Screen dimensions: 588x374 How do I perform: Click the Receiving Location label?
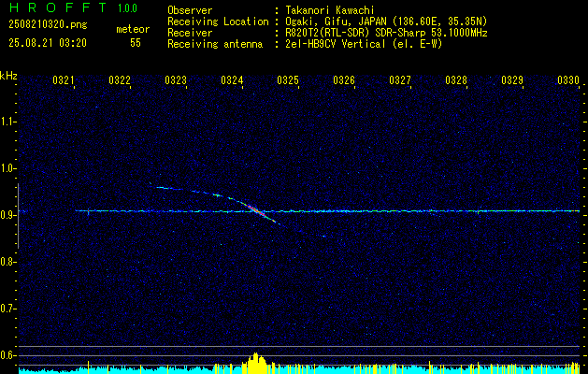218,22
